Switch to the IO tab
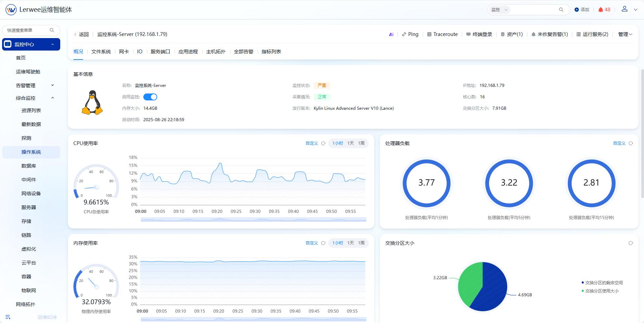 coord(140,52)
